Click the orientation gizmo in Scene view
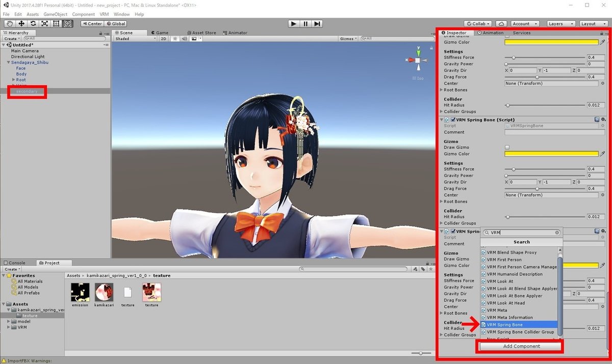The width and height of the screenshot is (612, 364). (x=418, y=60)
